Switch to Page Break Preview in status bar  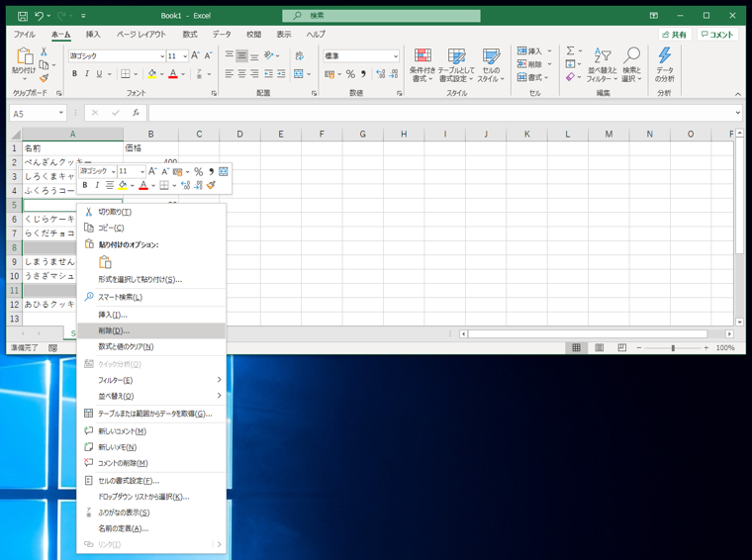coord(622,347)
